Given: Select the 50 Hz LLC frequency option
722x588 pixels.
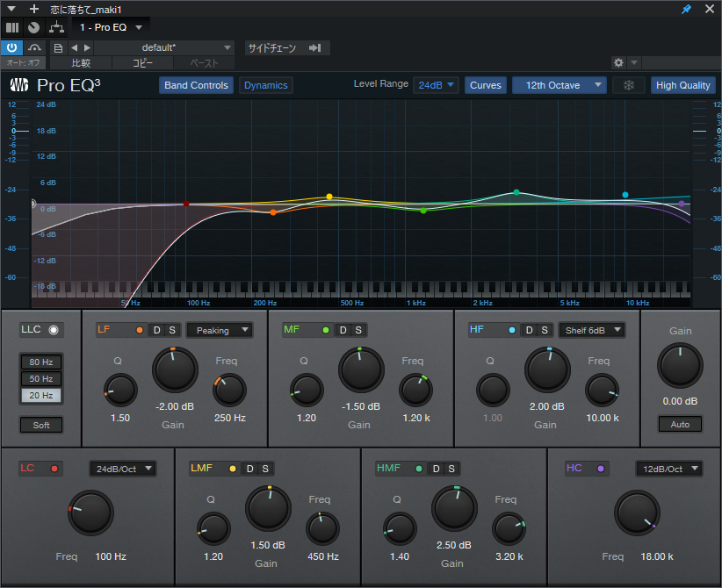Looking at the screenshot, I should point(41,378).
